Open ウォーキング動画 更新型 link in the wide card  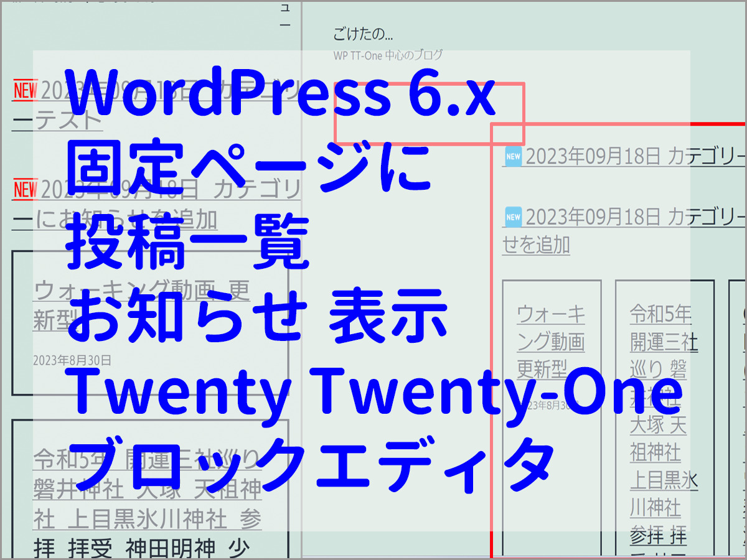coord(142,306)
